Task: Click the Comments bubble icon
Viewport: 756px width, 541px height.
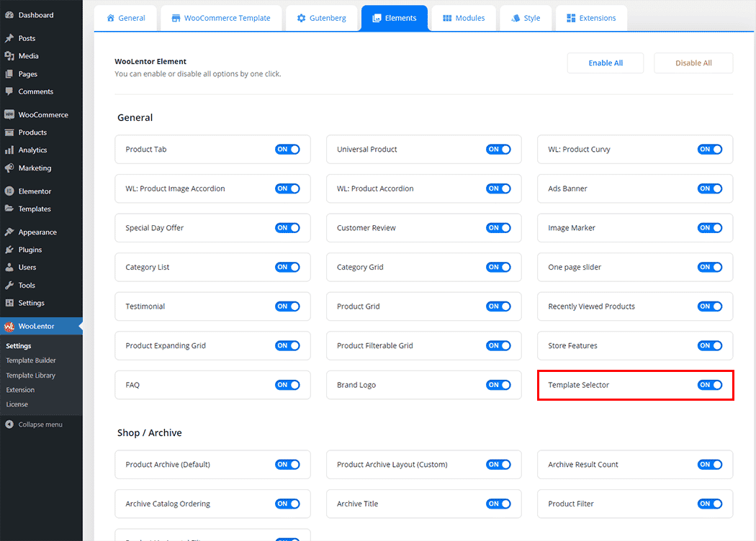Action: [x=9, y=91]
